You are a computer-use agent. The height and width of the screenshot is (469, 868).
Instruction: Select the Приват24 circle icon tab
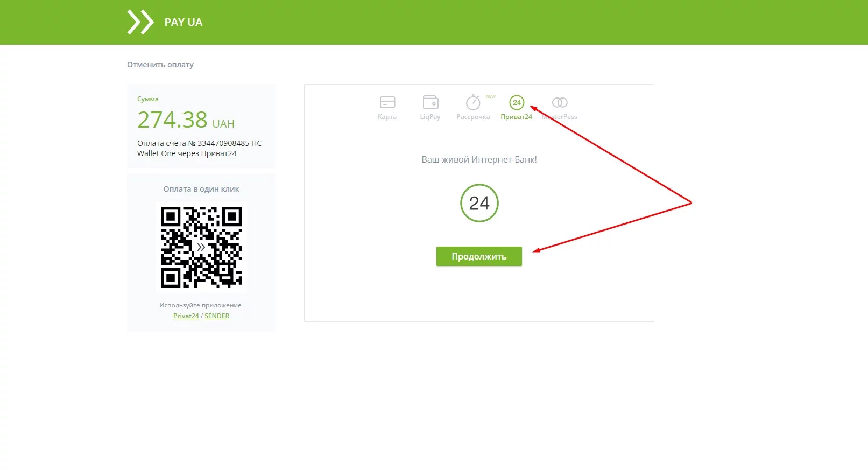(x=517, y=102)
